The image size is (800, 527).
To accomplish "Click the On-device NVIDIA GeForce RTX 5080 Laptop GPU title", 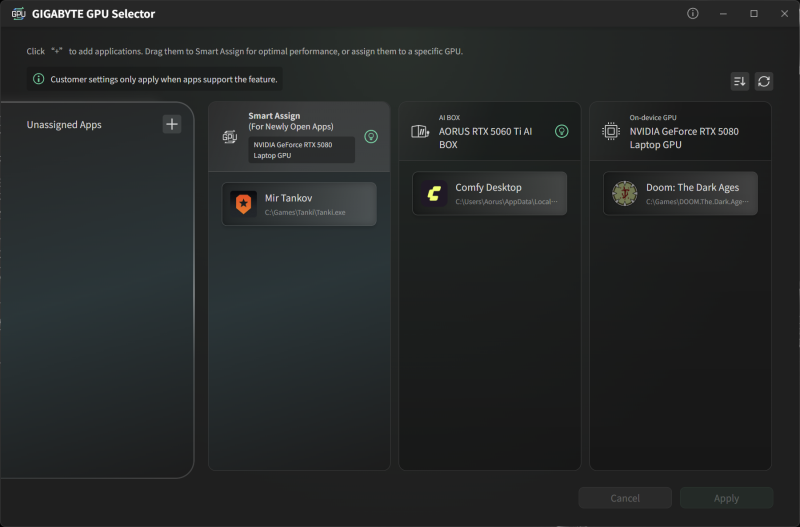I will pyautogui.click(x=684, y=138).
